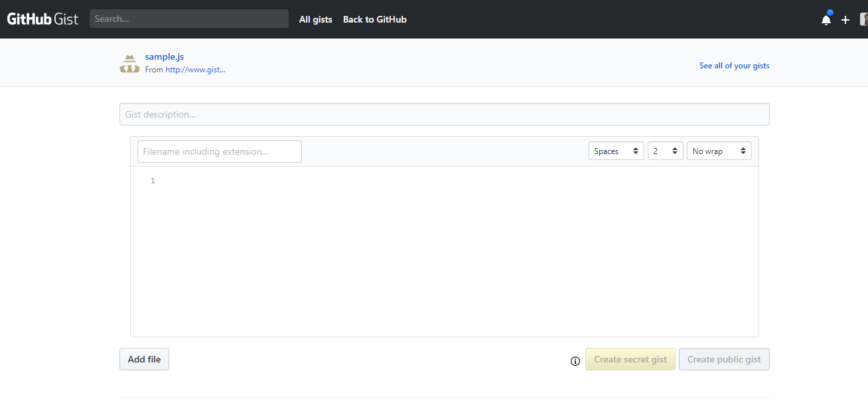Select Back to GitHub
Viewport: 868px width, 405px height.
[374, 19]
